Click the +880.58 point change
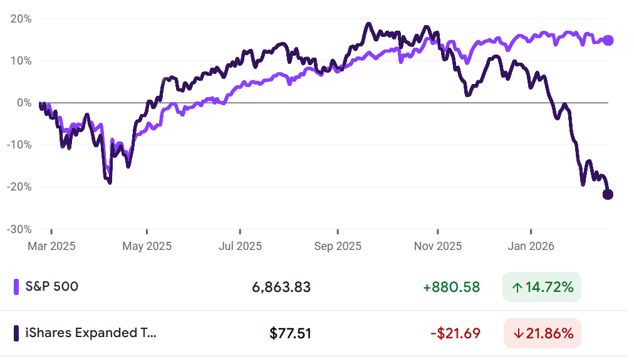Image resolution: width=634 pixels, height=364 pixels. click(x=451, y=288)
